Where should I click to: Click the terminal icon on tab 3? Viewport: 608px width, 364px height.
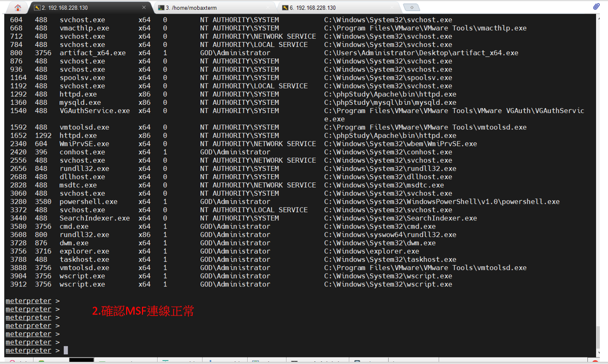[x=161, y=8]
